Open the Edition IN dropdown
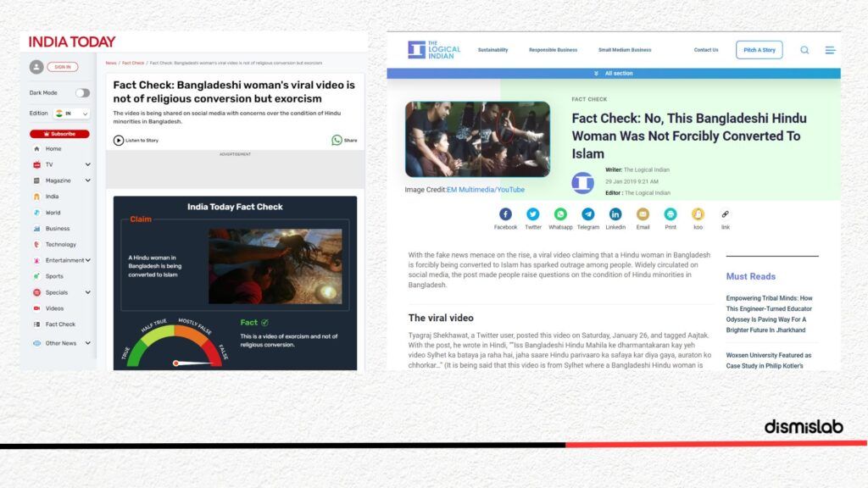This screenshot has width=868, height=488. (71, 114)
